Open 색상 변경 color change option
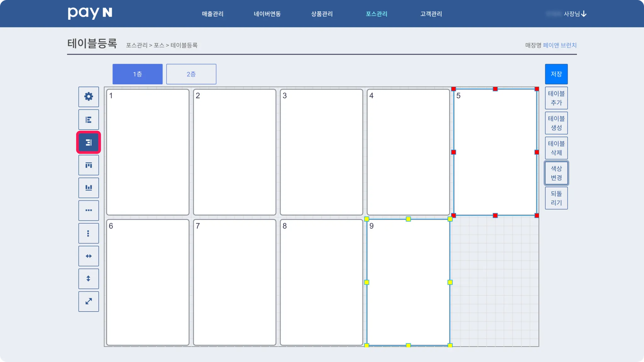Image resolution: width=644 pixels, height=362 pixels. [x=556, y=173]
